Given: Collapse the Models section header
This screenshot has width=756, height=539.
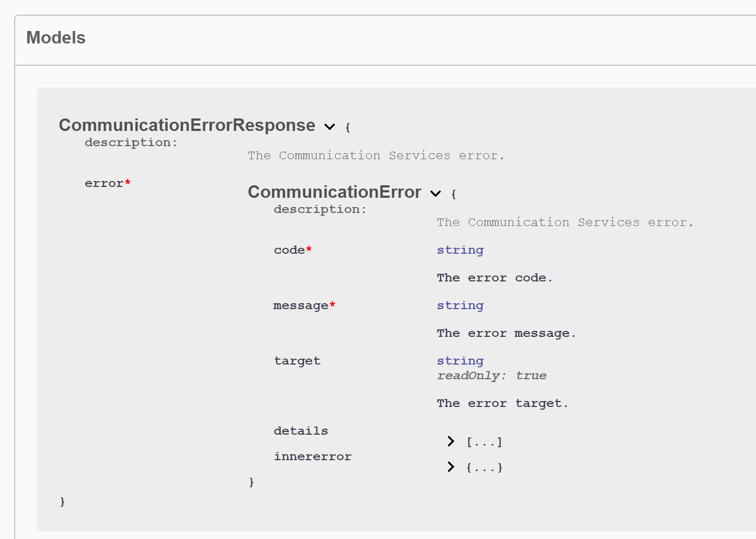Looking at the screenshot, I should [x=56, y=37].
